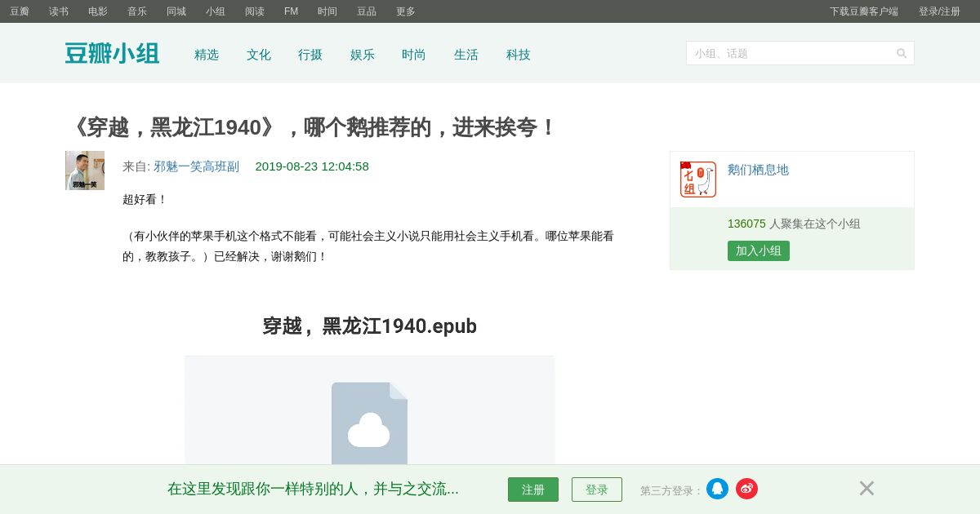Log in with Weibo icon
Screen dimensions: 980x514
click(746, 489)
